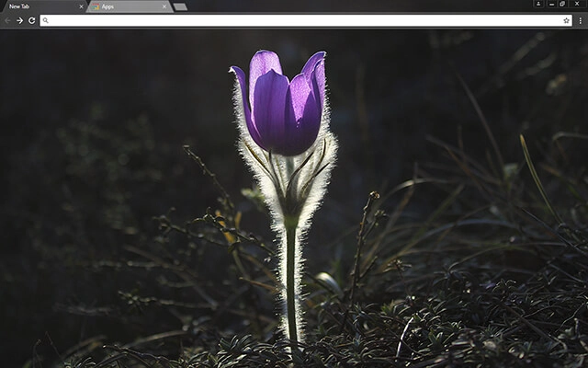Open the user profile button in the title bar
588x368 pixels.
pyautogui.click(x=538, y=4)
